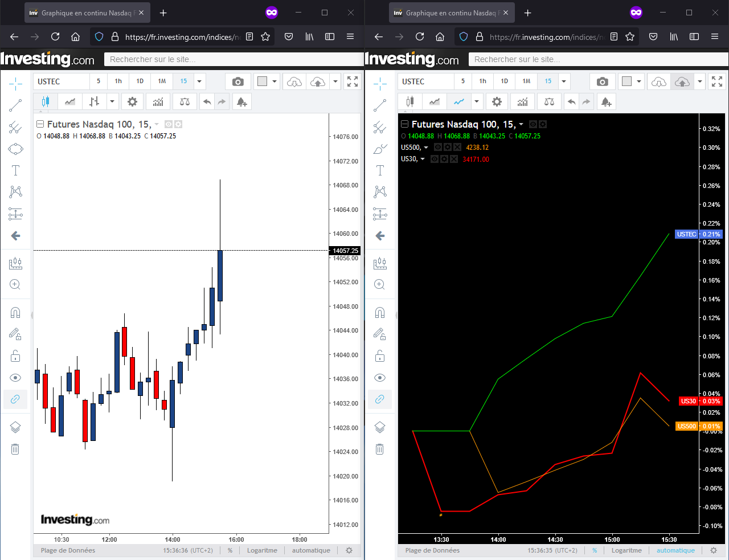
Task: Open the indicators icon in right window toolbar
Action: click(x=523, y=102)
